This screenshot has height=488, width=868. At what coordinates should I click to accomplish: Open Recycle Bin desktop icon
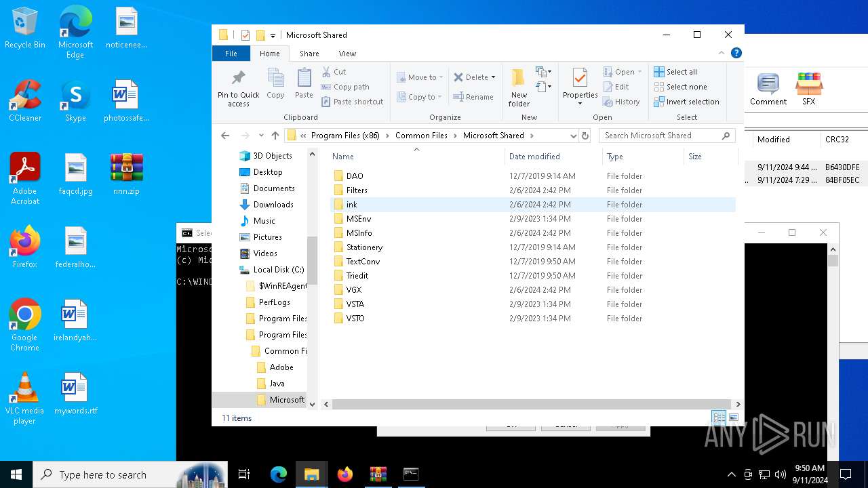[x=25, y=28]
